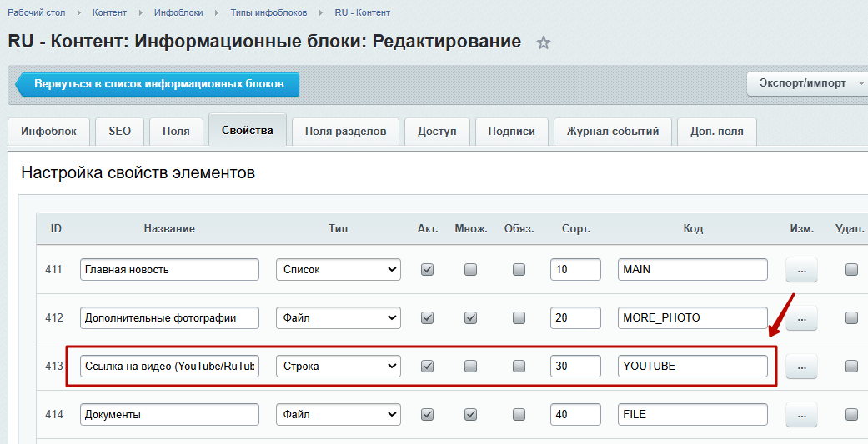Screen dimensions: 868x444
Task: Mark property 411 for deletion
Action: tap(851, 270)
